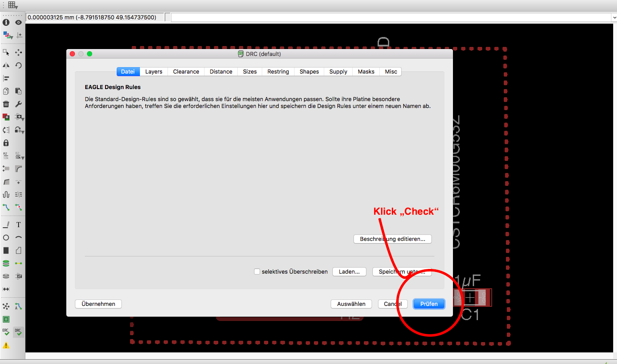
Task: Select the Rectangle tool
Action: click(6, 250)
